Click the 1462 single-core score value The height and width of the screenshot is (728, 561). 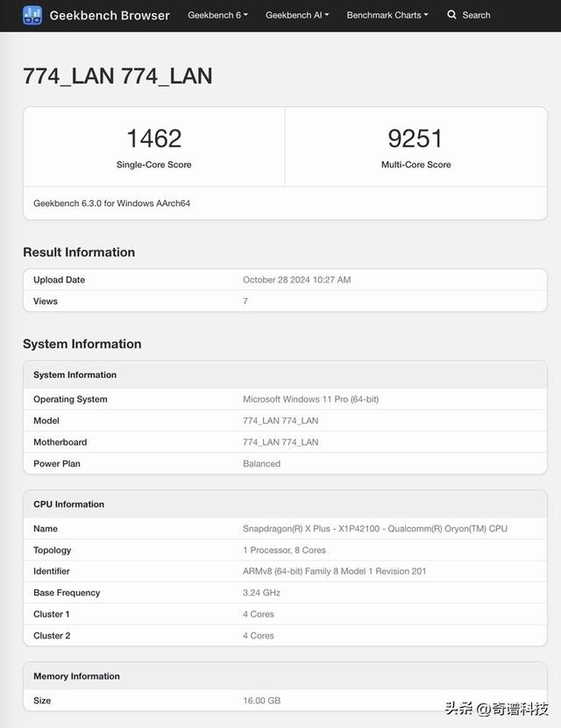[x=154, y=139]
